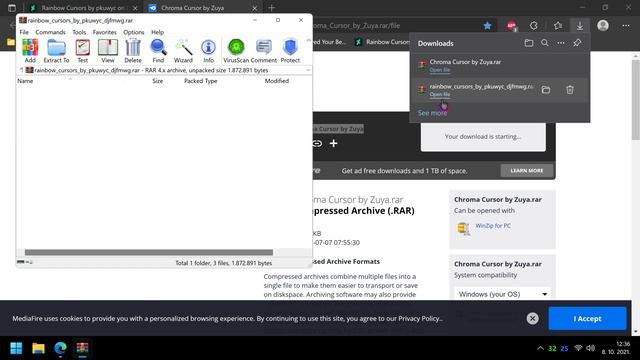Sort by Name column header

[25, 81]
